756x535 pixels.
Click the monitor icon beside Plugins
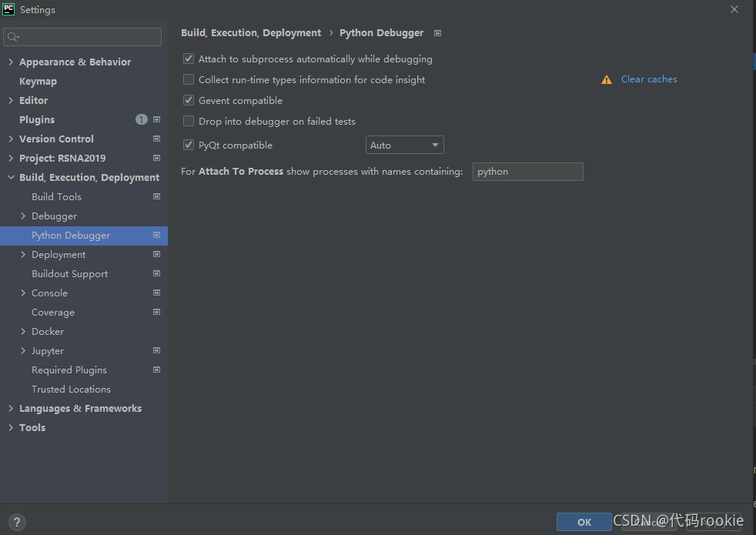[x=157, y=119]
